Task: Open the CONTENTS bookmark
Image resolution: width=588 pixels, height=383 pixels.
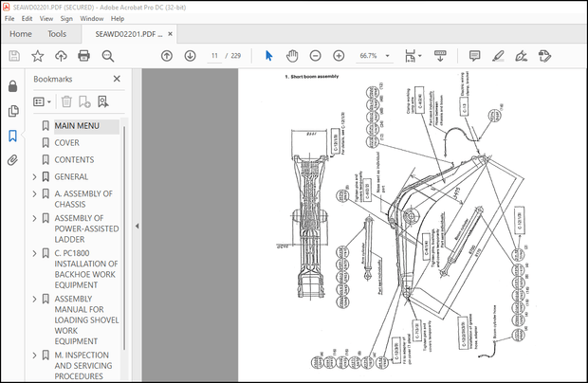Action: pyautogui.click(x=74, y=159)
